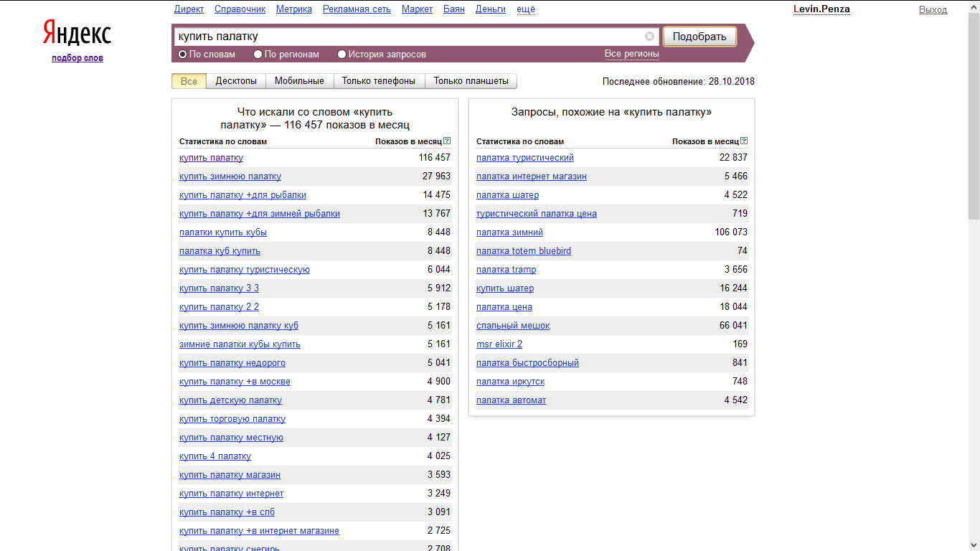Image resolution: width=980 pixels, height=551 pixels.
Task: Click the 'Подобрать' button
Action: coord(699,37)
